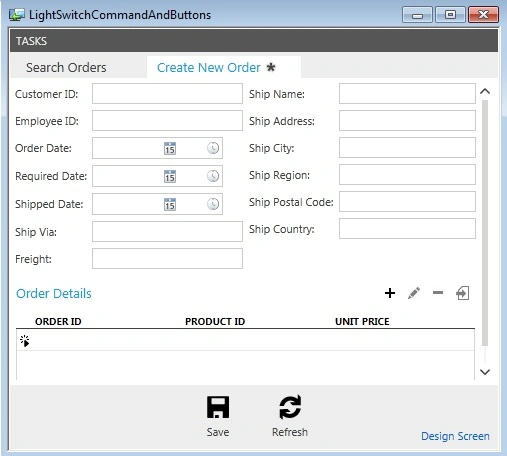507x456 pixels.
Task: Switch to the Search Orders tab
Action: (66, 68)
